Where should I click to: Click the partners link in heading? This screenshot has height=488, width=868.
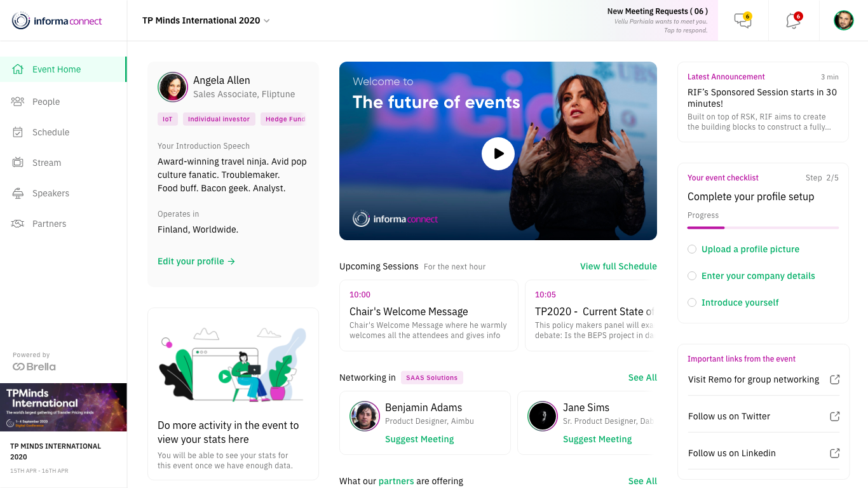pyautogui.click(x=396, y=481)
